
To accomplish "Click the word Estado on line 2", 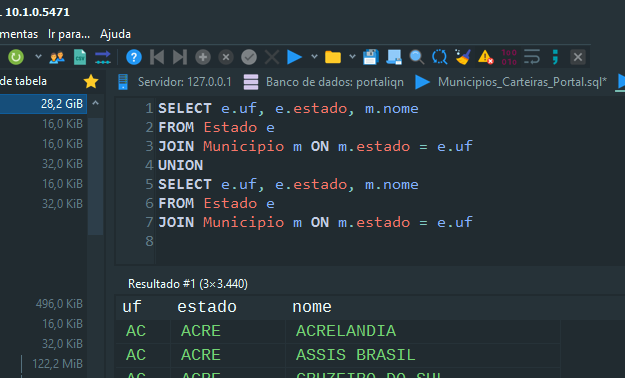I will pos(230,128).
